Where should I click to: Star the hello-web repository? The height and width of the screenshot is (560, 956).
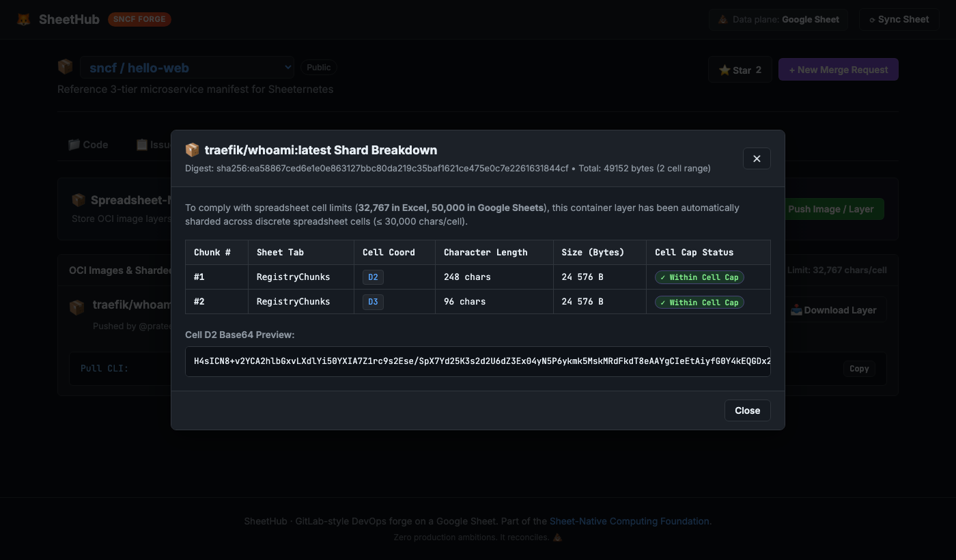(740, 70)
